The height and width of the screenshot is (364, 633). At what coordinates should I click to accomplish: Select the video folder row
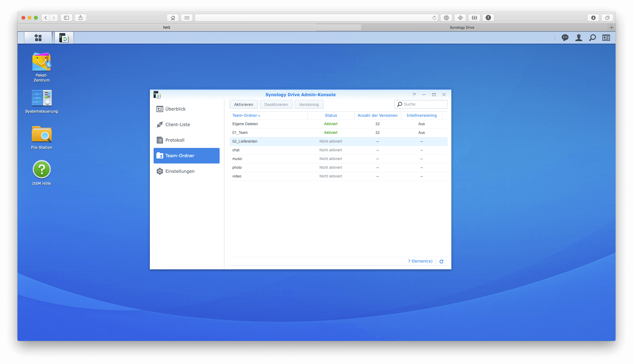[338, 176]
